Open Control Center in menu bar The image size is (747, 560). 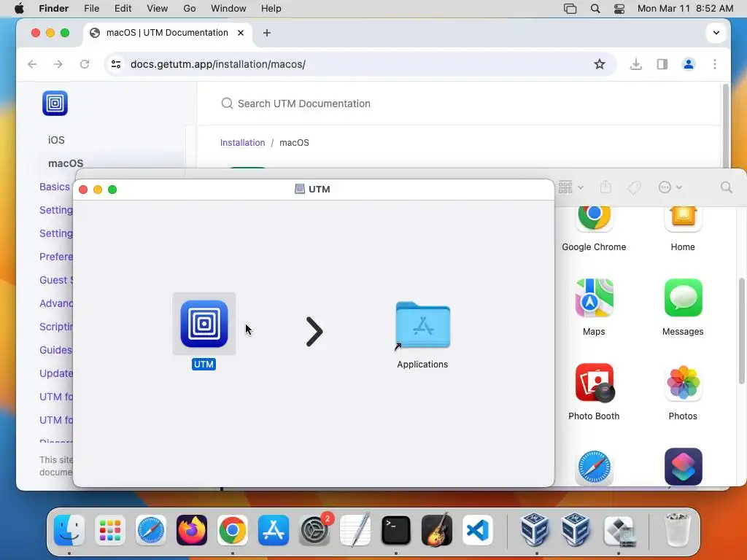coord(619,9)
